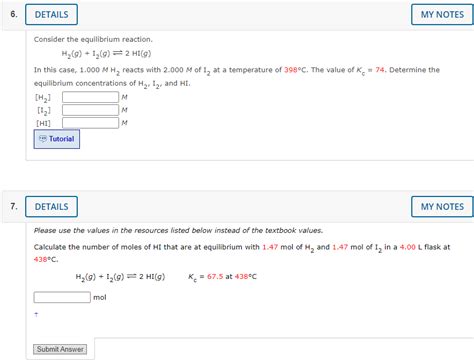Select the question number 7 label
The image size is (474, 364).
pyautogui.click(x=14, y=206)
